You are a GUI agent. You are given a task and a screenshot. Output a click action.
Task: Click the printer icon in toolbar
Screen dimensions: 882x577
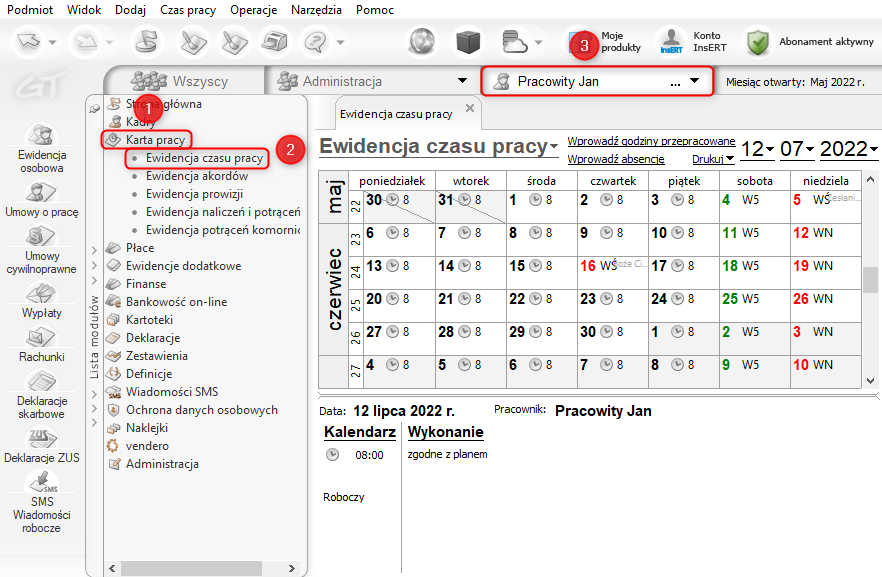275,42
